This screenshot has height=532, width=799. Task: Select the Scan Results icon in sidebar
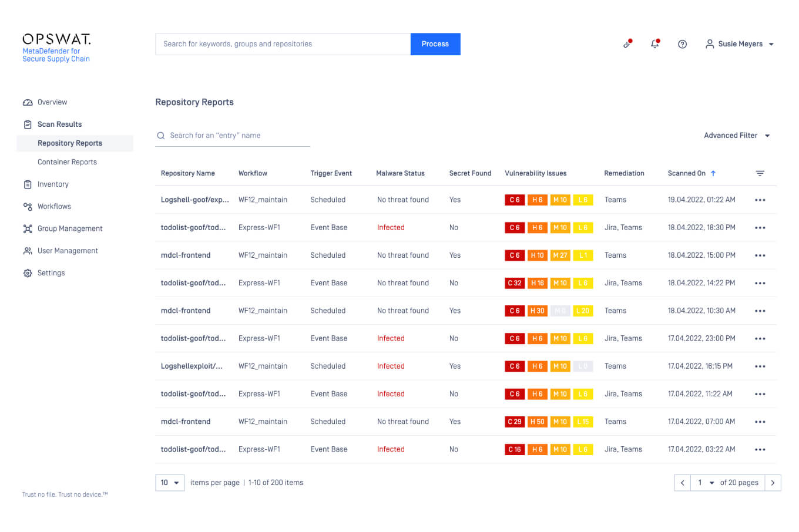pyautogui.click(x=28, y=124)
